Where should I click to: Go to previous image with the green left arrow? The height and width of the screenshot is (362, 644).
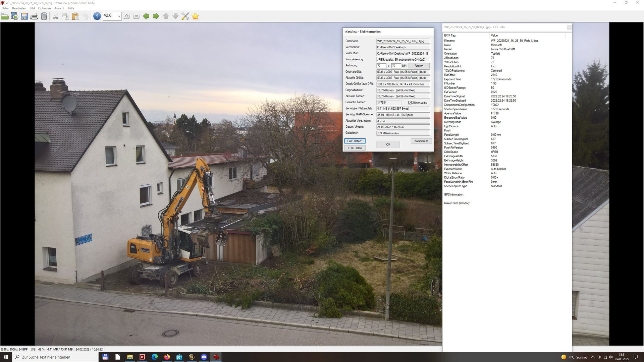click(146, 16)
